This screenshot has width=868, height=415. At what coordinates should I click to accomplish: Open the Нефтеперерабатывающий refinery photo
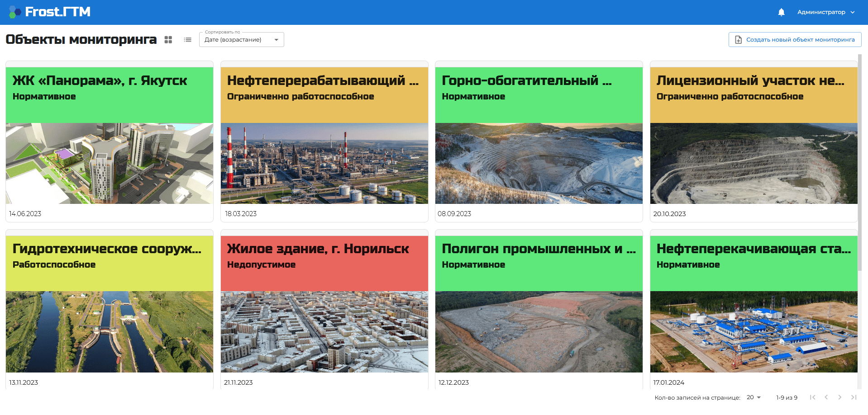tap(324, 163)
